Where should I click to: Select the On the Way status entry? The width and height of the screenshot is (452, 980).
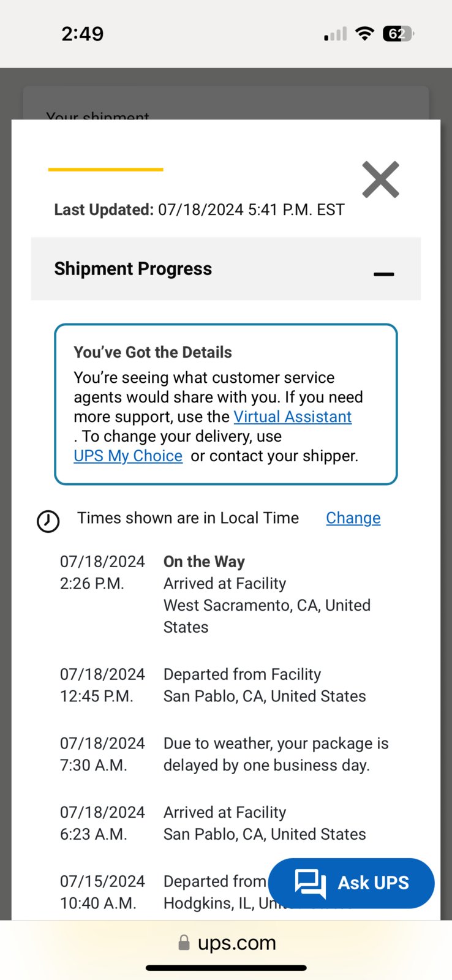[225, 594]
